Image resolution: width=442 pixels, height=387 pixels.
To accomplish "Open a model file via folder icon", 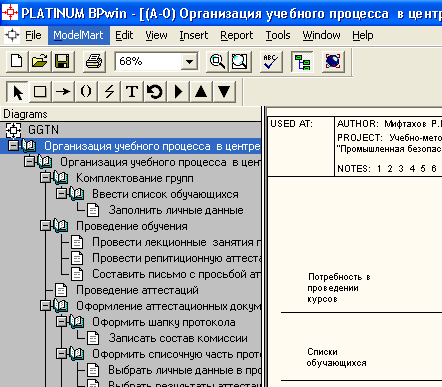I will (x=39, y=61).
